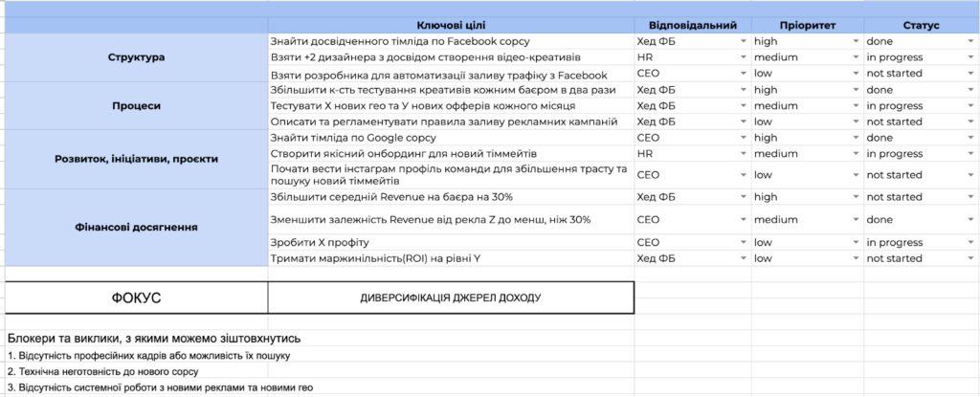The width and height of the screenshot is (980, 397).
Task: Open the Статус dropdown for the Зменшити залежність Revenue row
Action: [970, 219]
